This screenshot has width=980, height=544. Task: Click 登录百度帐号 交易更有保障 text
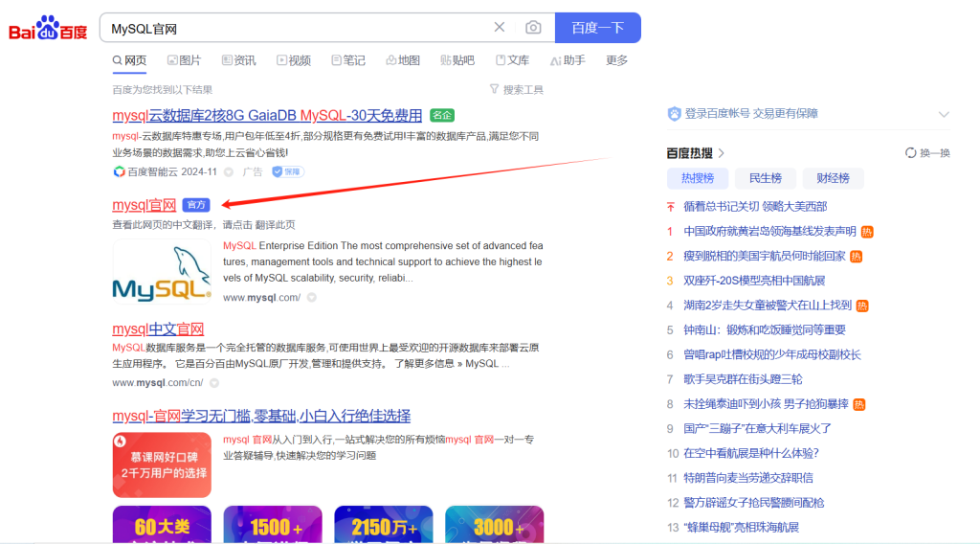[x=751, y=113]
